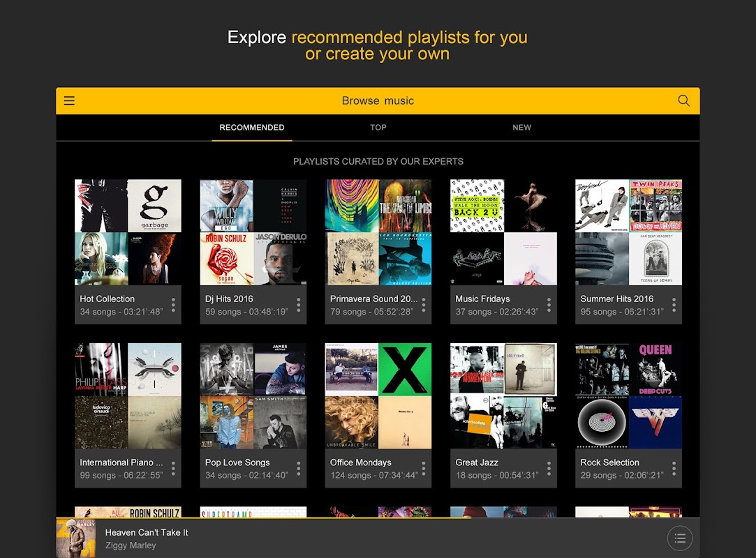Click the 'Browse music' header title

tap(378, 100)
